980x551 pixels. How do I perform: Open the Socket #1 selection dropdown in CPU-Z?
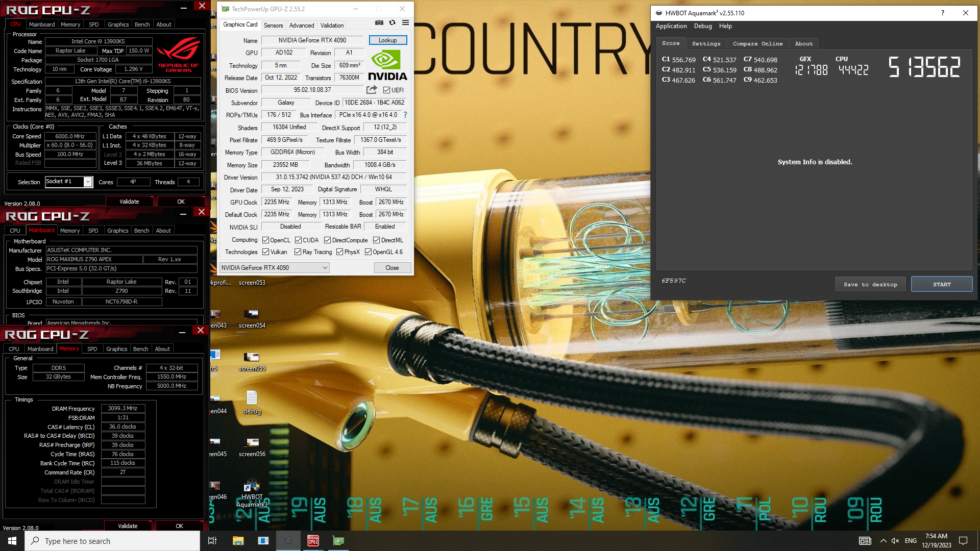pos(69,182)
